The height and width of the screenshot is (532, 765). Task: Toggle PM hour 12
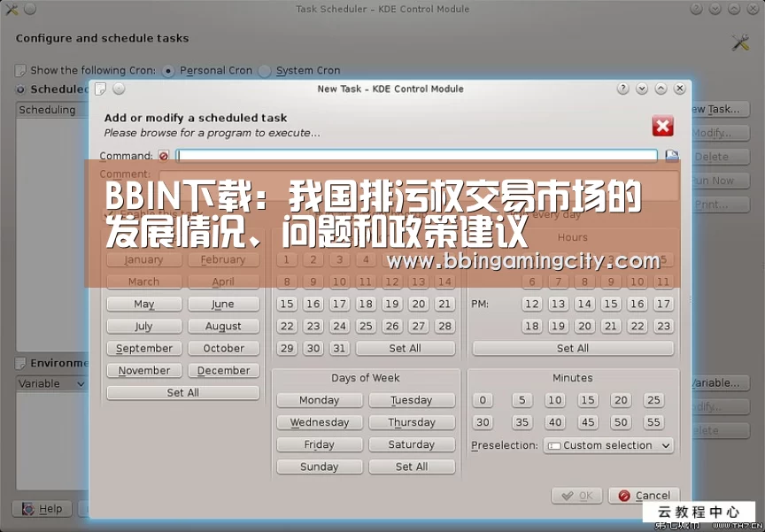[532, 304]
